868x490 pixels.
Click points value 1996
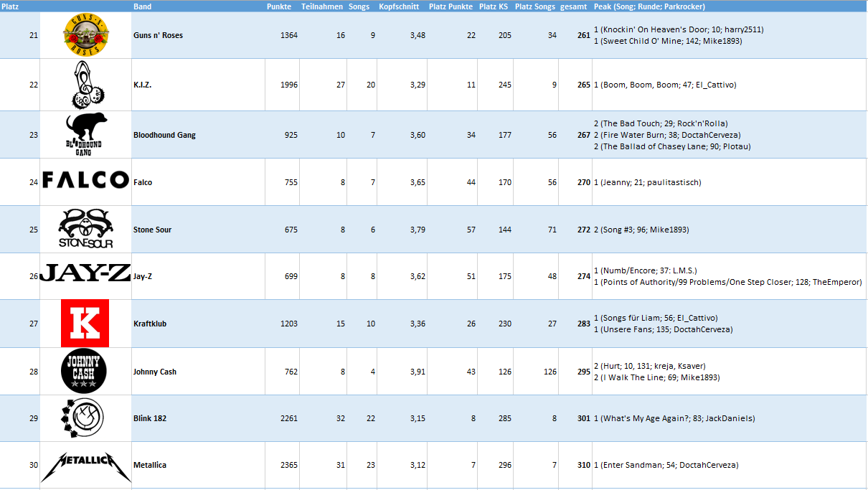pos(289,85)
